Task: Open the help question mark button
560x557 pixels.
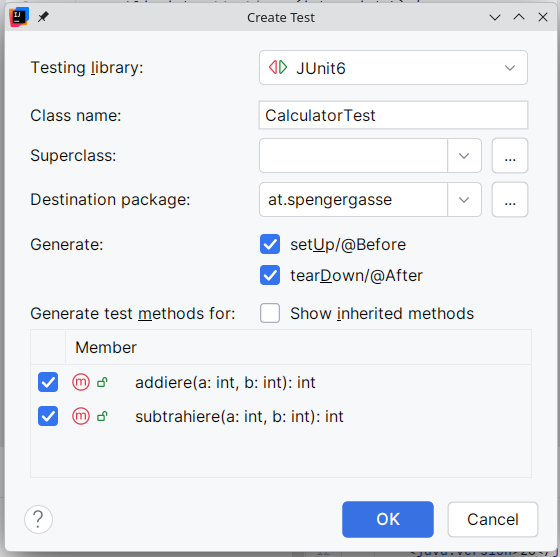Action: click(38, 519)
